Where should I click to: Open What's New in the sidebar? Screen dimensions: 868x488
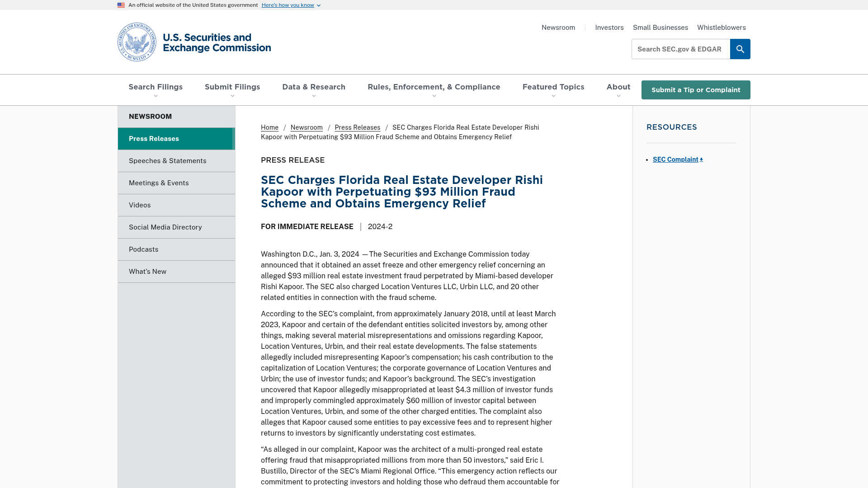pyautogui.click(x=176, y=272)
